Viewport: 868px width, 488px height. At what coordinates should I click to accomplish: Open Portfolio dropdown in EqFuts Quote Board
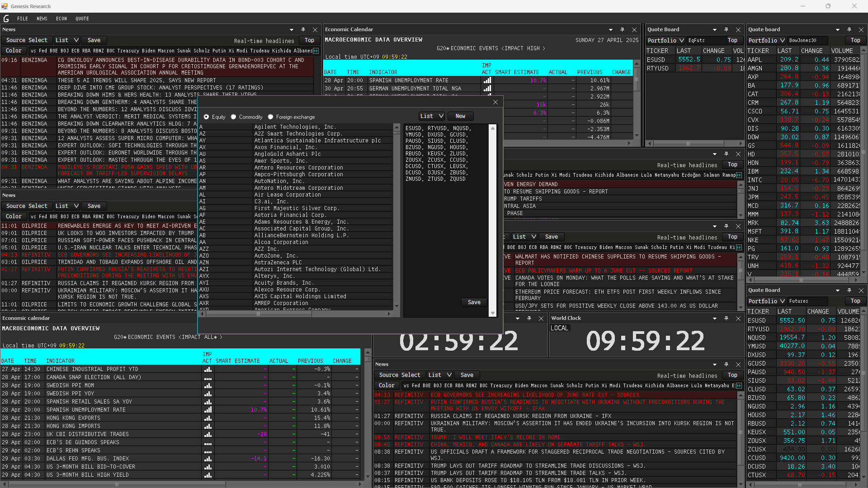[665, 40]
